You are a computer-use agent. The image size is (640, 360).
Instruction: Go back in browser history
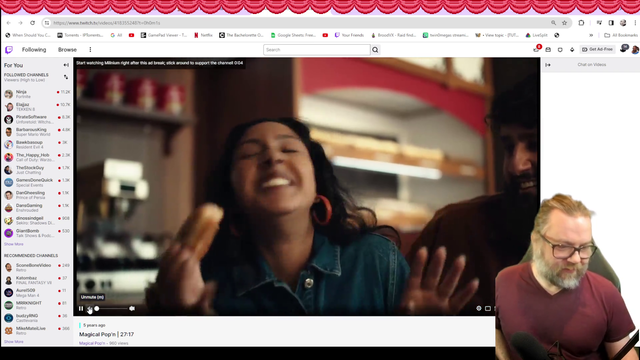[x=9, y=23]
